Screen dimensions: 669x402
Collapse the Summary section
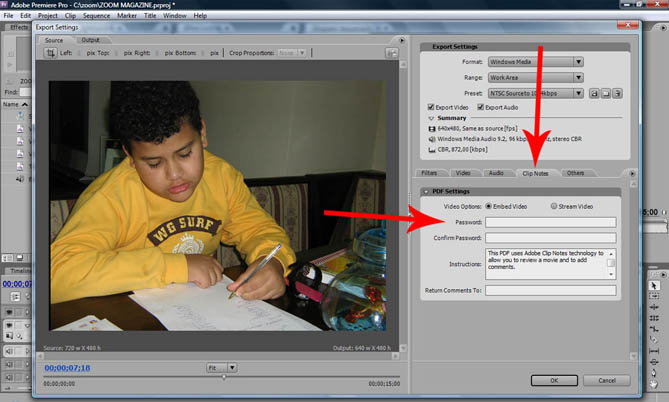pos(430,118)
